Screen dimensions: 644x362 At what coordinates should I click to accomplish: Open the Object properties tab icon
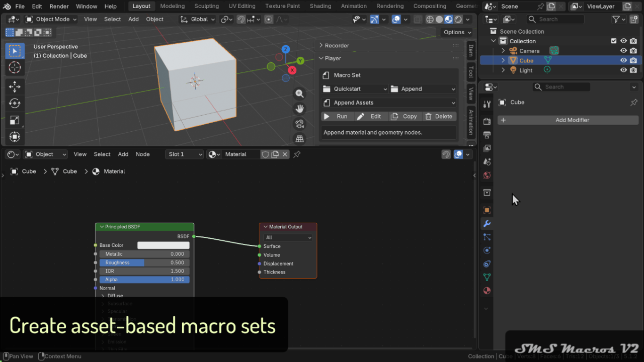click(487, 210)
